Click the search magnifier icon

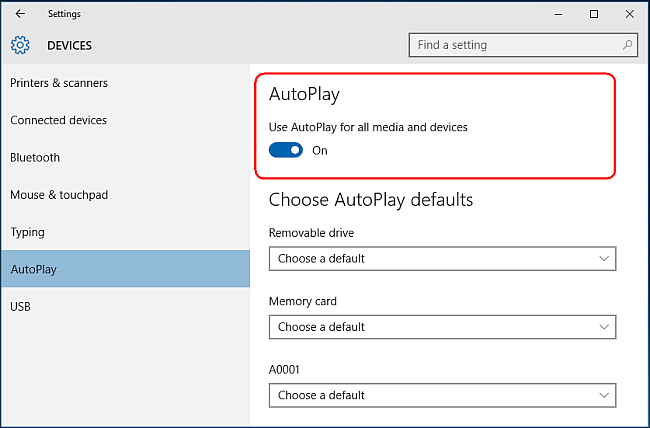click(x=627, y=45)
